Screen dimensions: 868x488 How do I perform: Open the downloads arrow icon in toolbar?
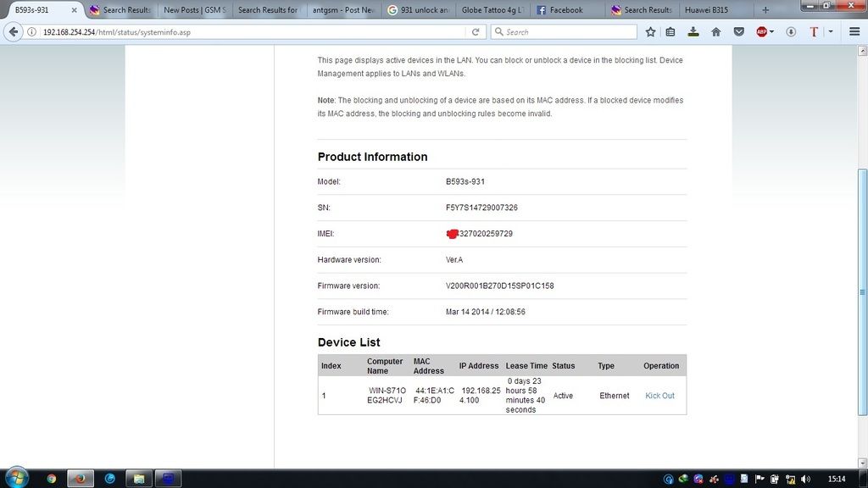tap(693, 32)
